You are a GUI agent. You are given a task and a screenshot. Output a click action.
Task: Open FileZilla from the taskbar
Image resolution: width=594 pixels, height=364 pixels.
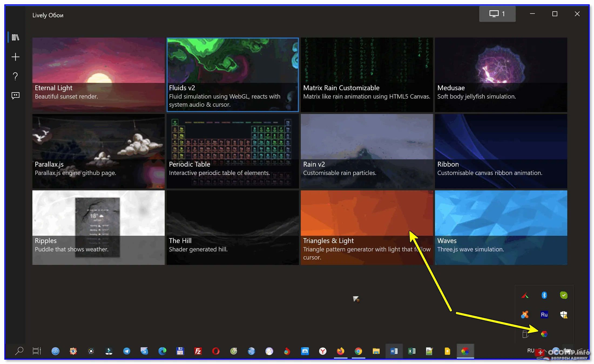[198, 351]
